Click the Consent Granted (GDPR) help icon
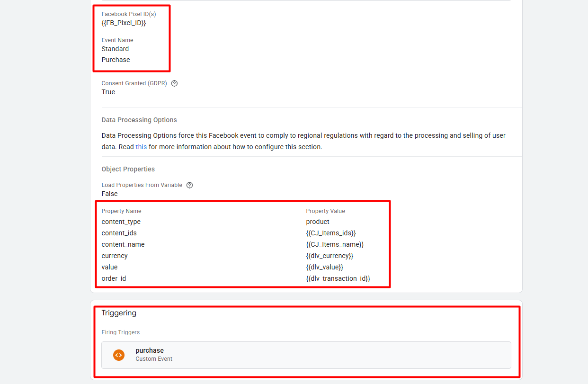This screenshot has height=384, width=588. 174,83
